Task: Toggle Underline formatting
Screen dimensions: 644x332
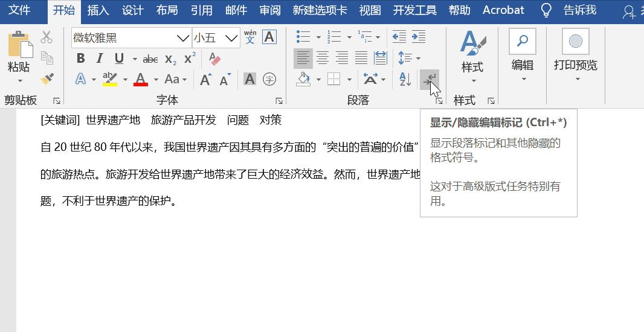Action: [119, 59]
